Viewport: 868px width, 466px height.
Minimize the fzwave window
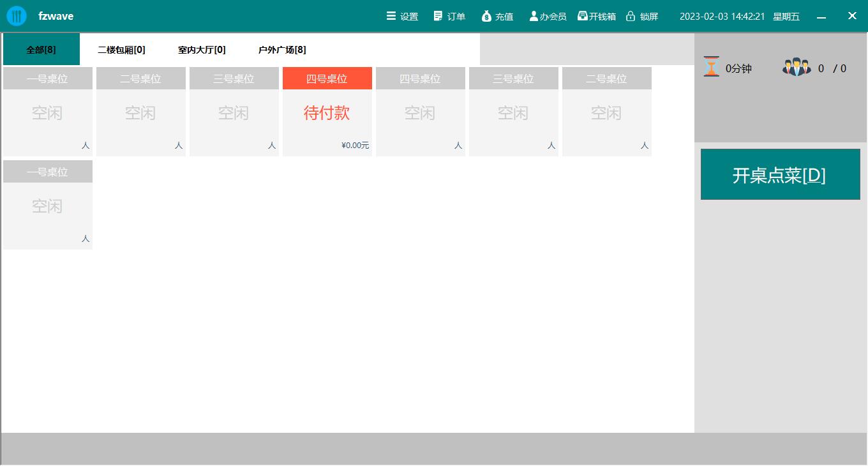pos(821,17)
